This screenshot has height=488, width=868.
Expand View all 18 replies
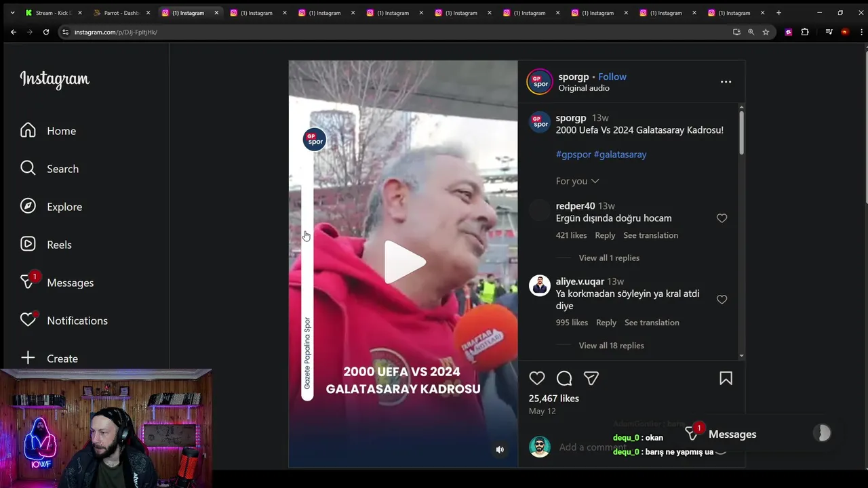[611, 346]
